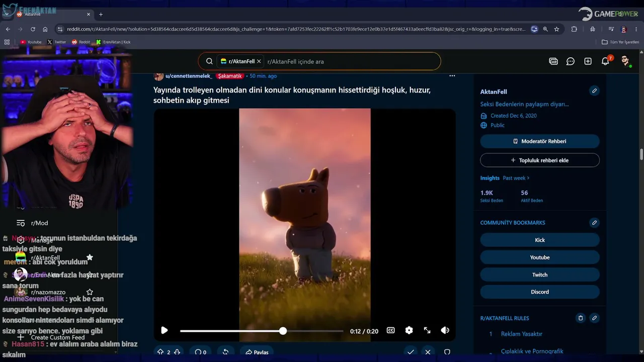Open the ErenAktan | Kick bookmark
The image size is (644, 362).
tap(113, 42)
